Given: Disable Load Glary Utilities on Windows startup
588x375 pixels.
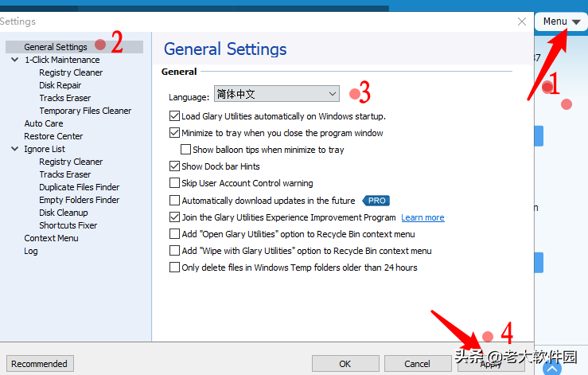Looking at the screenshot, I should pos(175,116).
